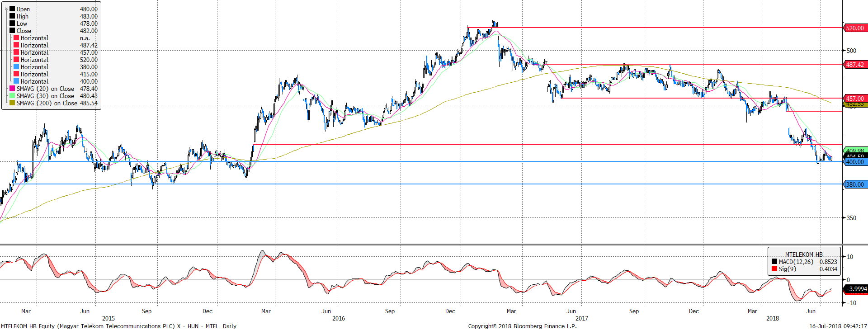Click the red swatch of the Horizontal n.a. row
868x330 pixels.
(16, 38)
